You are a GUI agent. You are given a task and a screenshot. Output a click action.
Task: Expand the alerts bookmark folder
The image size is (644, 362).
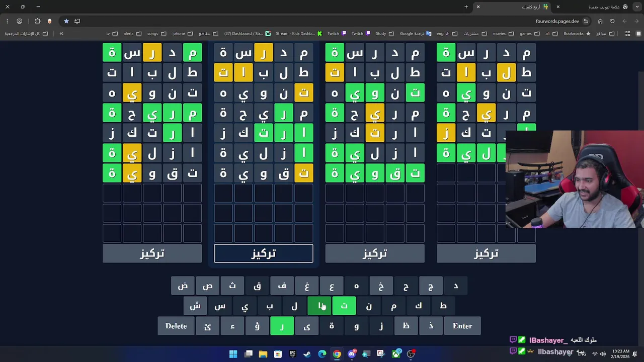[132, 34]
